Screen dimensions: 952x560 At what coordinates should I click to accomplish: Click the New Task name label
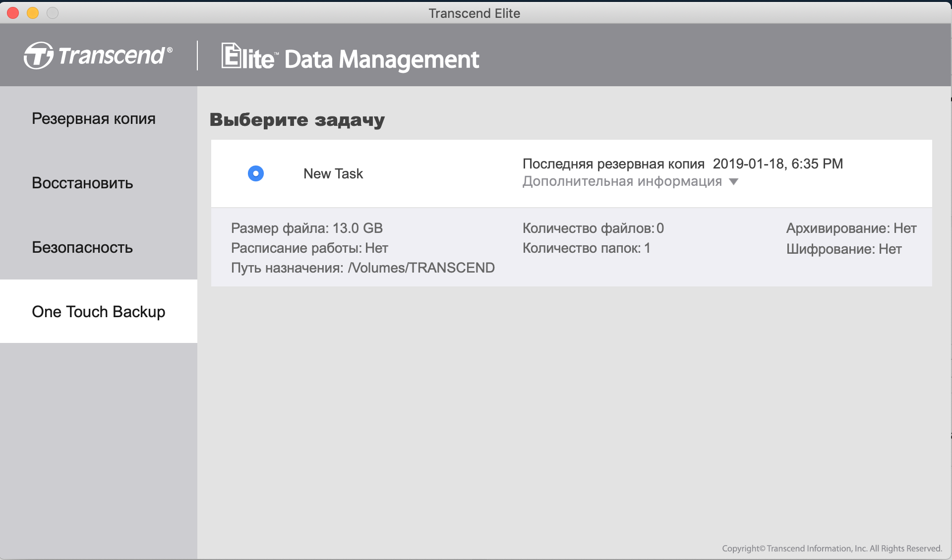click(333, 173)
